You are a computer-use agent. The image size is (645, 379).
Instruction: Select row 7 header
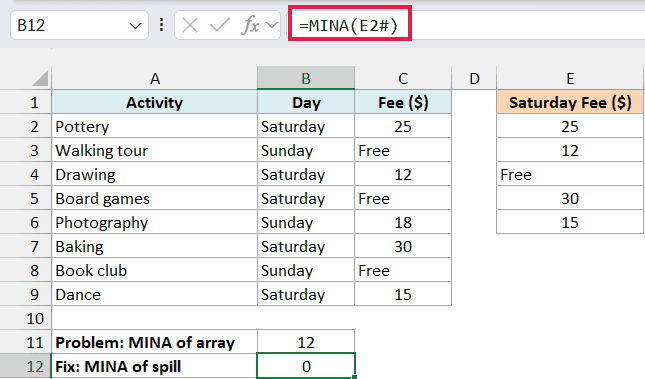tap(26, 246)
